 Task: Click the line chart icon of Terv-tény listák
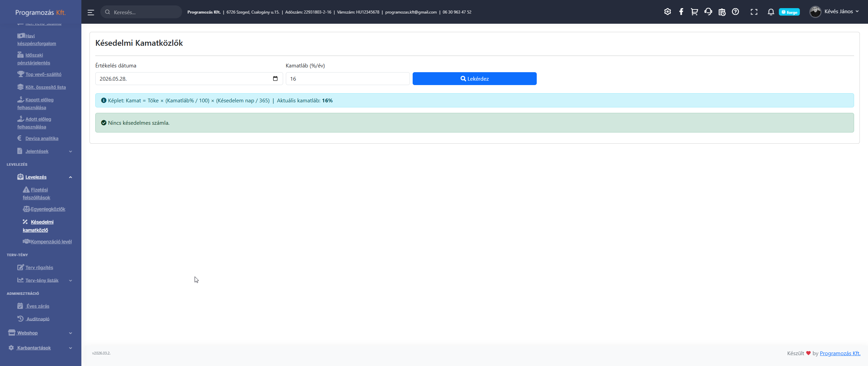pyautogui.click(x=20, y=280)
